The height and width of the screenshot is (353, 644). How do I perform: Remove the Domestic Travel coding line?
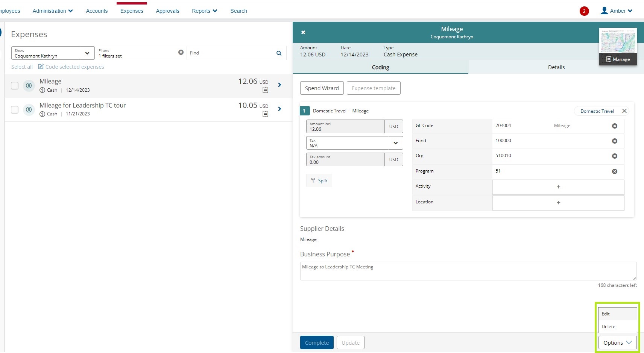624,111
